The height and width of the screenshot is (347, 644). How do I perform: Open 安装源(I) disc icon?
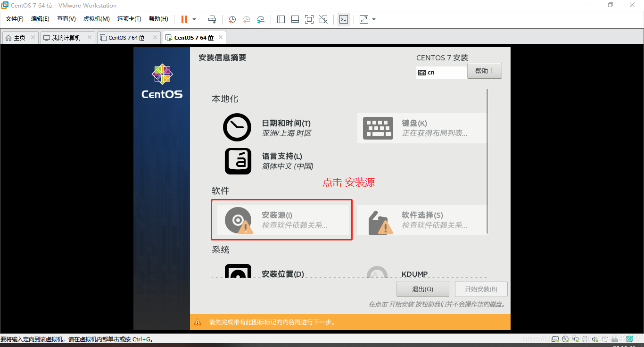point(239,221)
